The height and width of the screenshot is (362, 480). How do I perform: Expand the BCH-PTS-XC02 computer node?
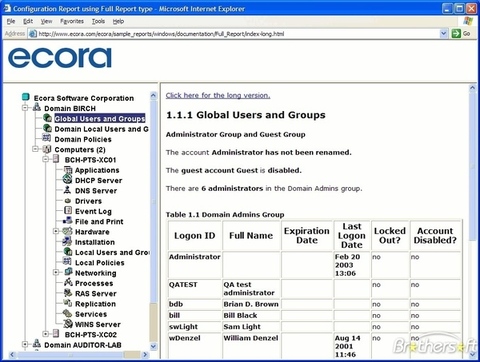46,334
